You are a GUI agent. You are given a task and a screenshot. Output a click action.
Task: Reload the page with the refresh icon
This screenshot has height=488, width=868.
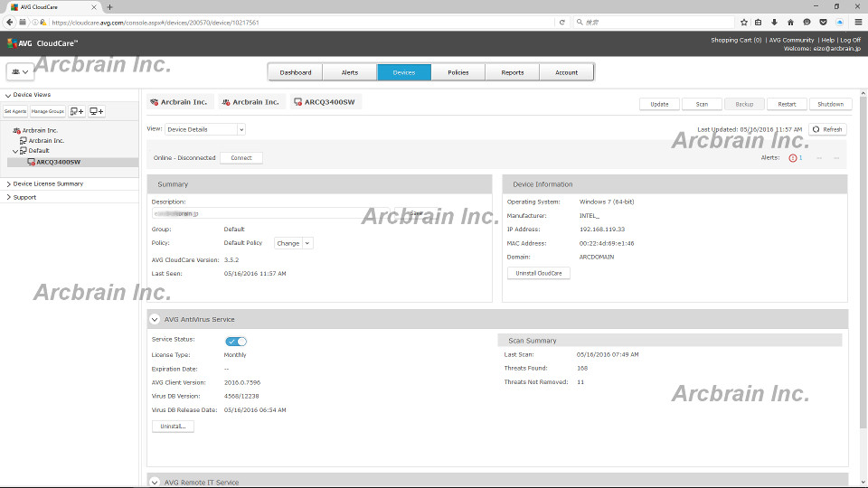[561, 22]
